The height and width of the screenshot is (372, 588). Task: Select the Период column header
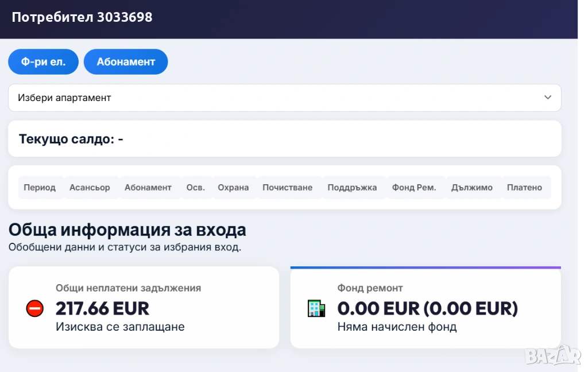[40, 188]
